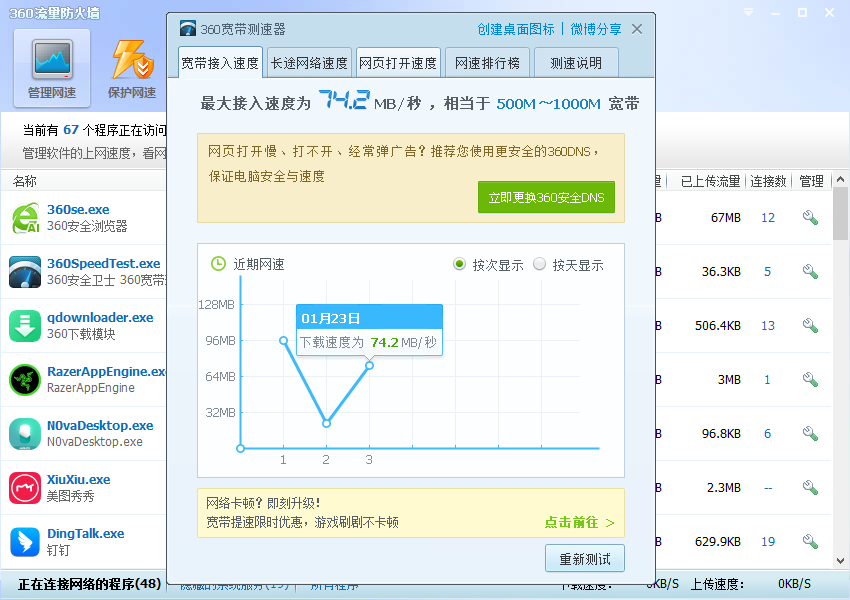The height and width of the screenshot is (600, 850).
Task: Open 360se.exe process name link
Action: click(x=78, y=210)
